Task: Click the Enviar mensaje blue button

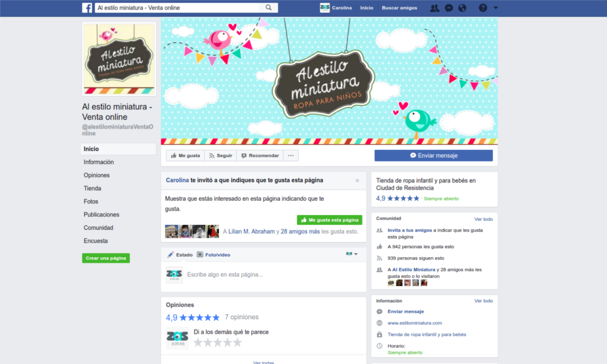Action: pyautogui.click(x=433, y=156)
